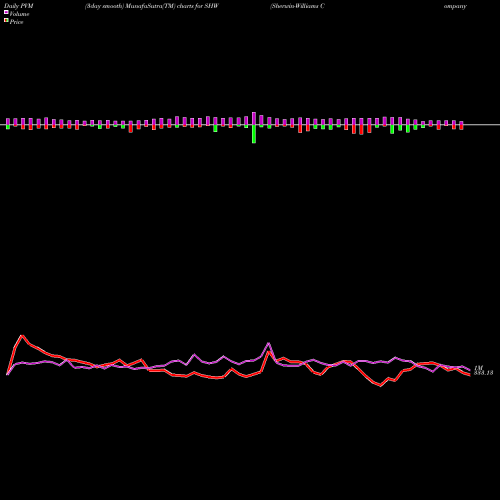Click the 'ompany' text at top right
500x500 pixels.
pos(455,6)
